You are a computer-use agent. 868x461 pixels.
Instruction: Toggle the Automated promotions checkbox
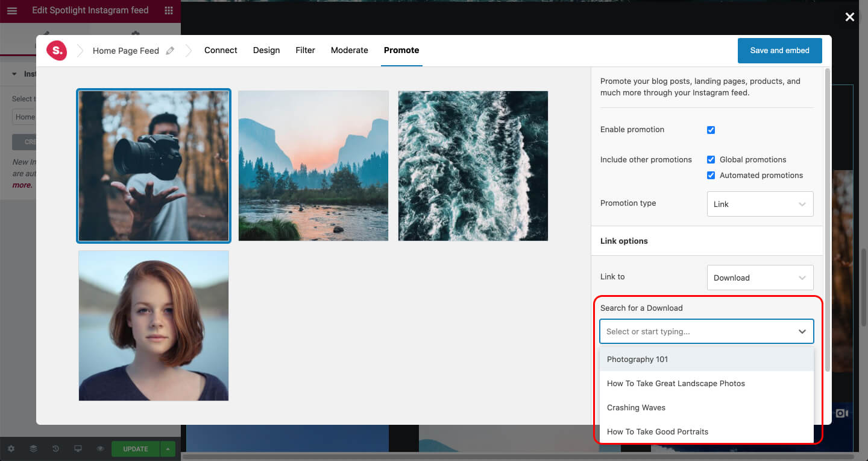(711, 176)
